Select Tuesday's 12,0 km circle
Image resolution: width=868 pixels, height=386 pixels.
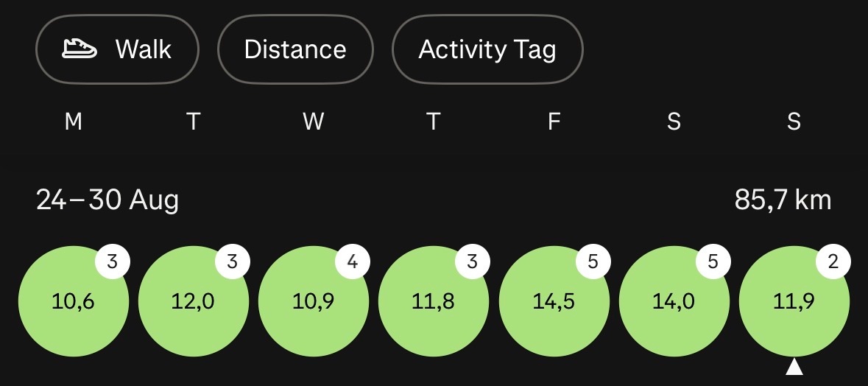[x=194, y=301]
